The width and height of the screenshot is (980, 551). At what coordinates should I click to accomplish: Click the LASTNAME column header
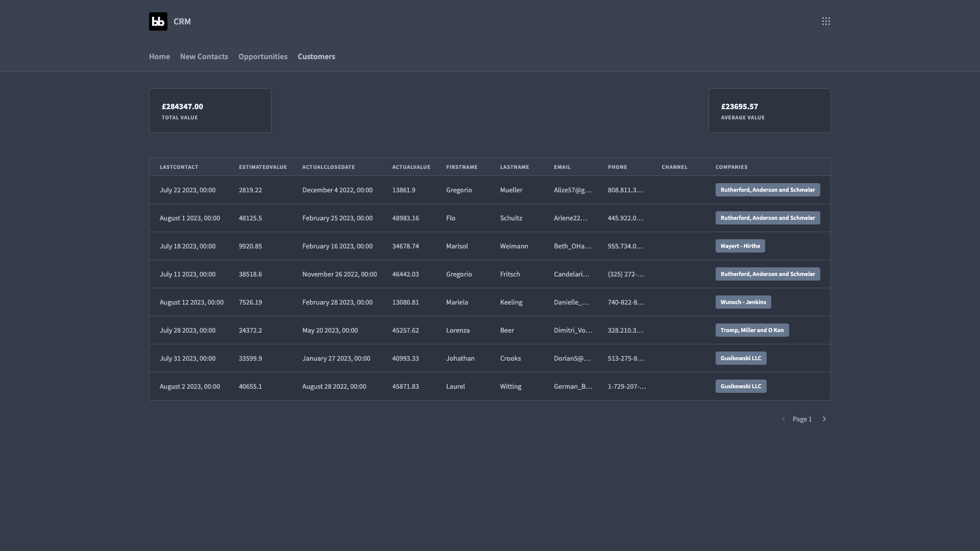click(x=514, y=167)
